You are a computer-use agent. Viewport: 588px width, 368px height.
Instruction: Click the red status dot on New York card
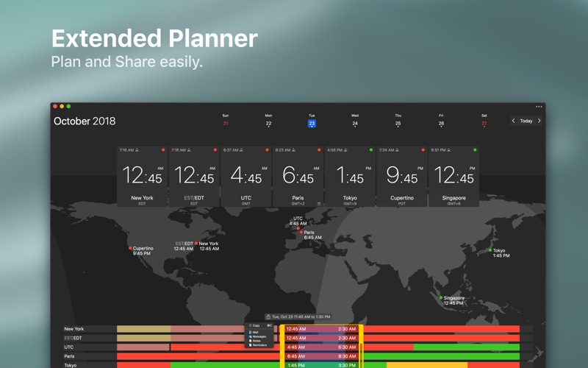163,150
